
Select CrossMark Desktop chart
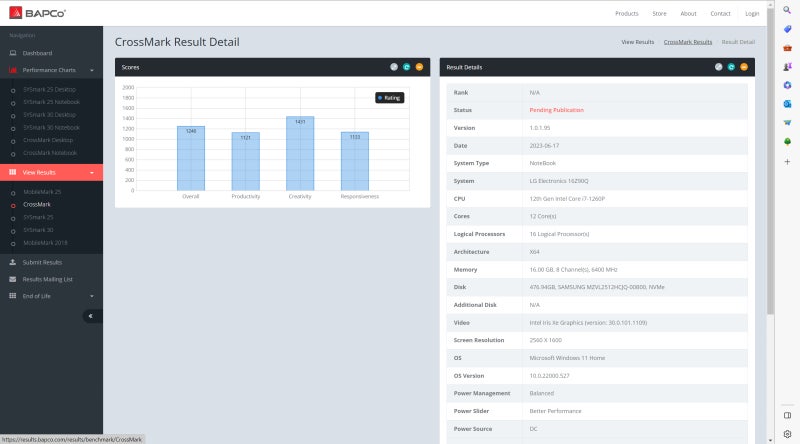click(x=48, y=140)
